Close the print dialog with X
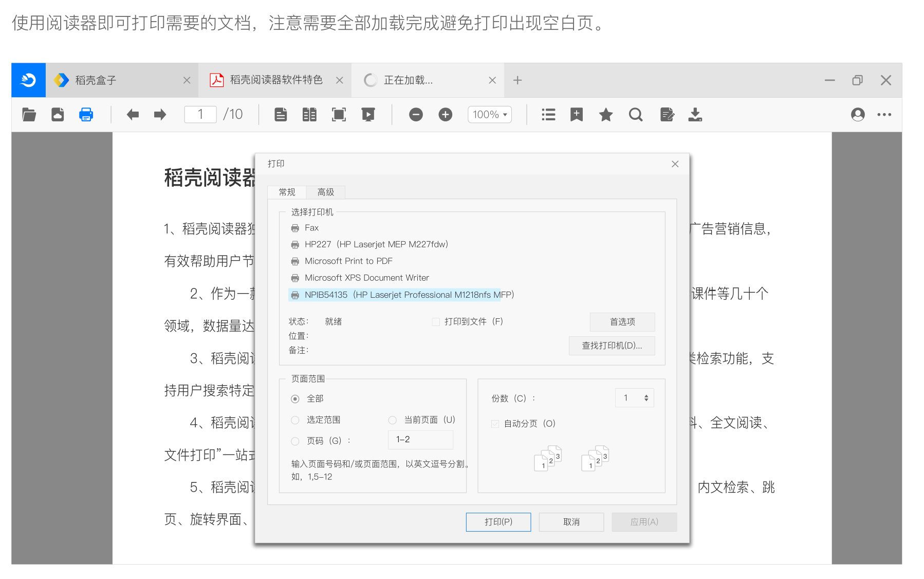 pos(675,164)
